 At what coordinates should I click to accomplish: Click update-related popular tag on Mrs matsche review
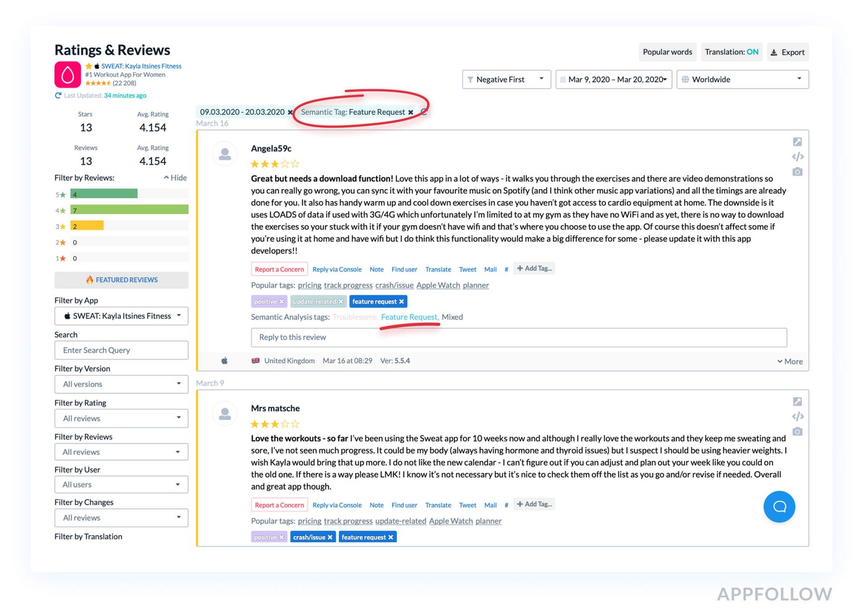tap(401, 521)
